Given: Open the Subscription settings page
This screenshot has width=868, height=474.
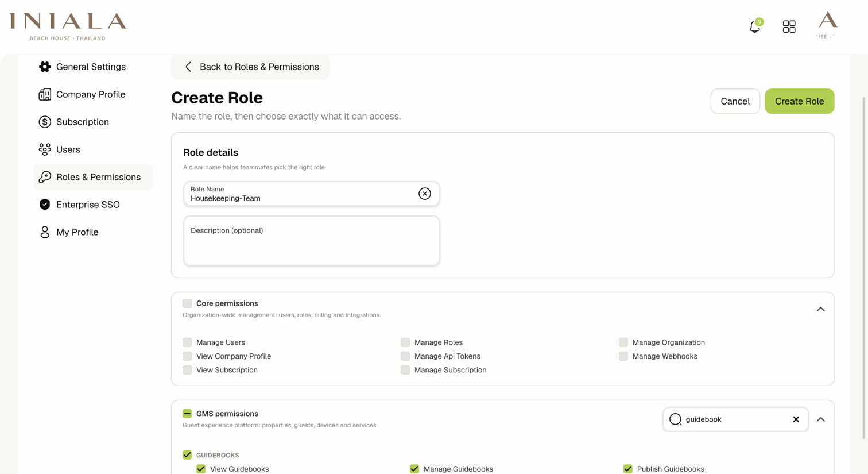Looking at the screenshot, I should (x=93, y=122).
